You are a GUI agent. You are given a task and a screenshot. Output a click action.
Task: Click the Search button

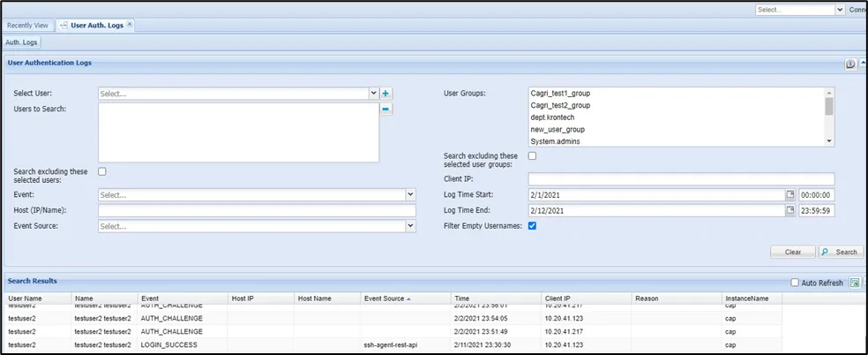841,252
